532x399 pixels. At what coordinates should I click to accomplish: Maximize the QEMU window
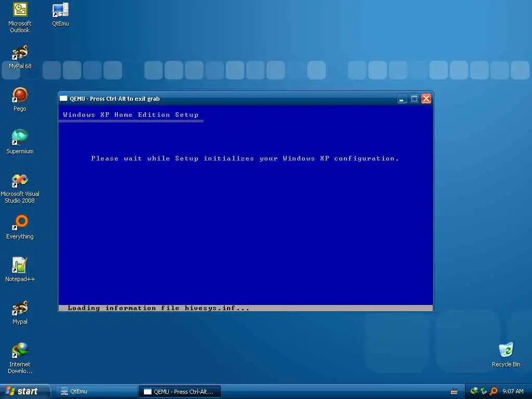414,99
